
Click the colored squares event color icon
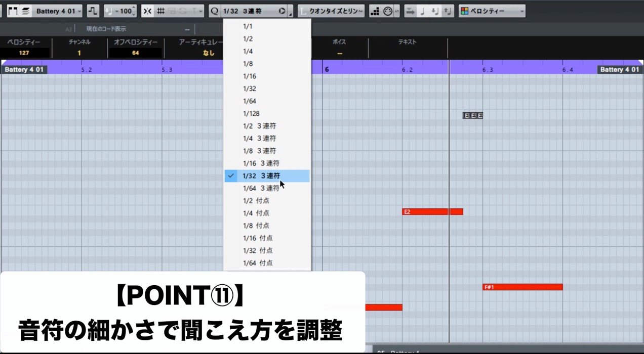tap(464, 11)
